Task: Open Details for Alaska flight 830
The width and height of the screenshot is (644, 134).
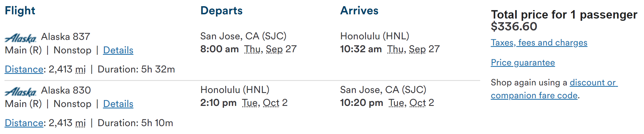Action: click(118, 104)
